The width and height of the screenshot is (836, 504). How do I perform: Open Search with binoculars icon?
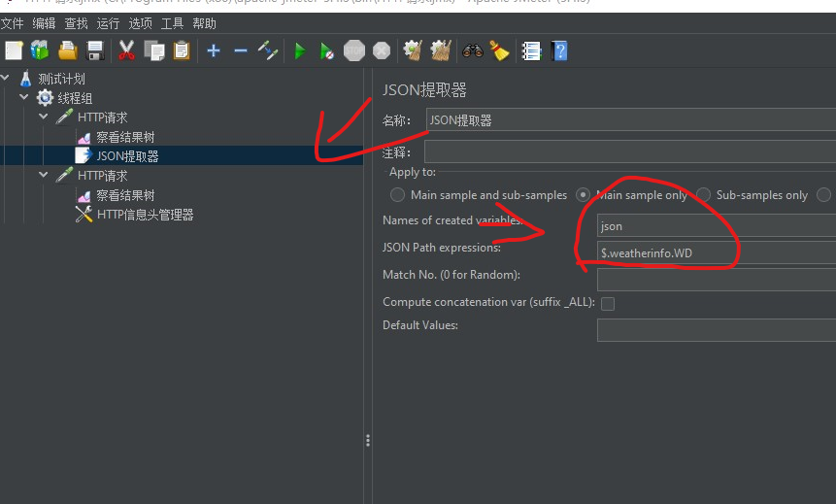(473, 51)
